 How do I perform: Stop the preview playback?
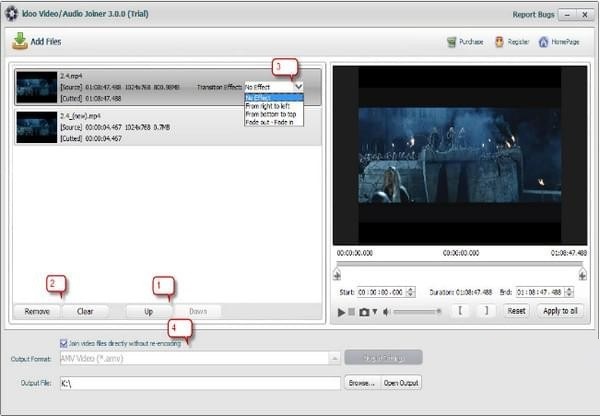(x=352, y=312)
